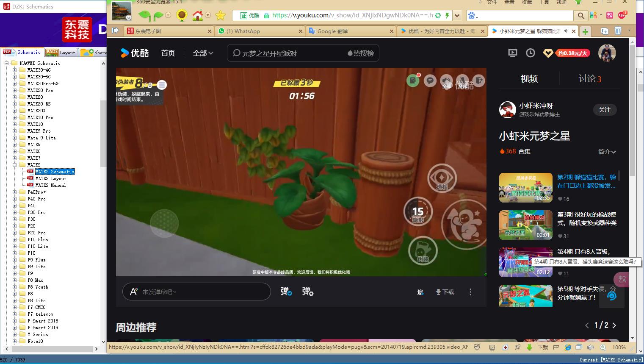Click the browser home house icon
Screen dimensions: 644x364
click(197, 16)
